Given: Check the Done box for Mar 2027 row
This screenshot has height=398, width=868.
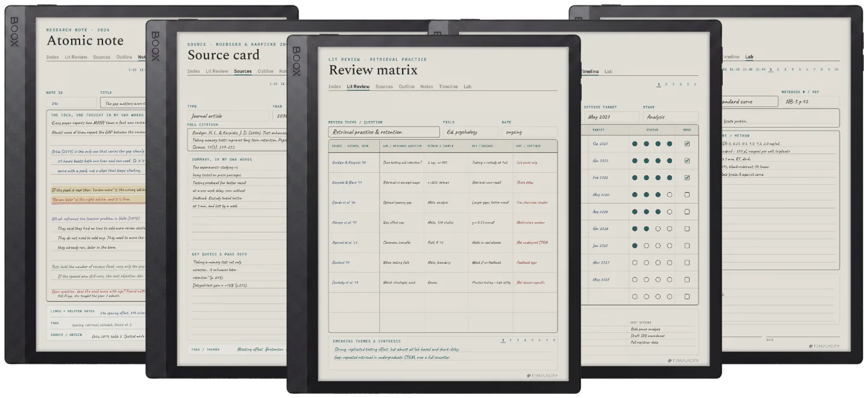Looking at the screenshot, I should [687, 263].
